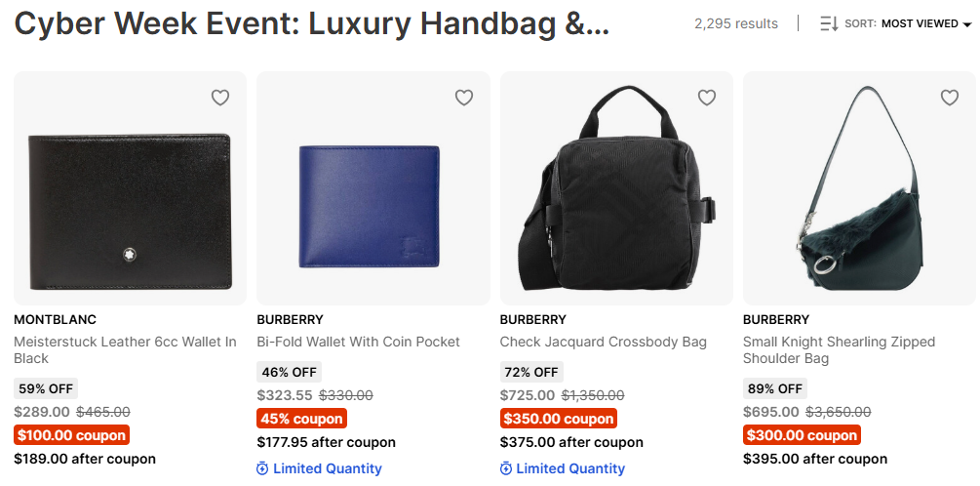
Task: Toggle wishlist heart on Burberry Bi-Fold Wallet
Action: 464,98
